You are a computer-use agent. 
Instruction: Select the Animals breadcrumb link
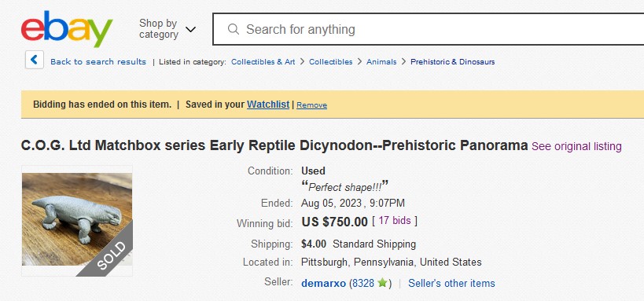pos(381,62)
